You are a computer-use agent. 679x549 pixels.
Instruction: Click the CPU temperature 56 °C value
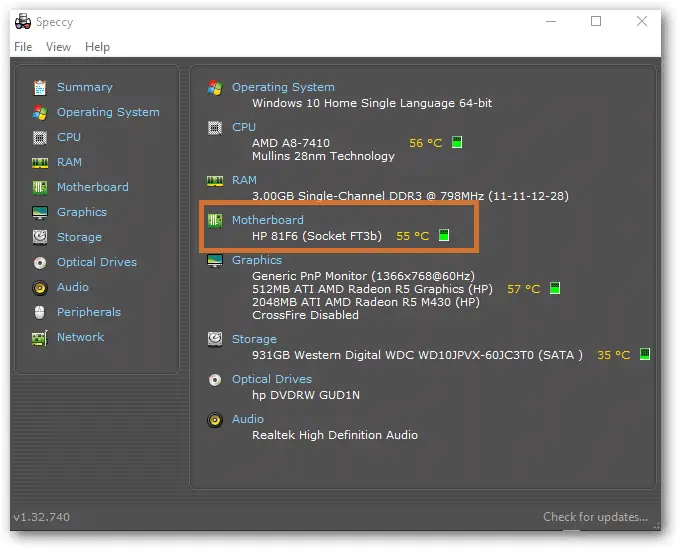pyautogui.click(x=426, y=143)
